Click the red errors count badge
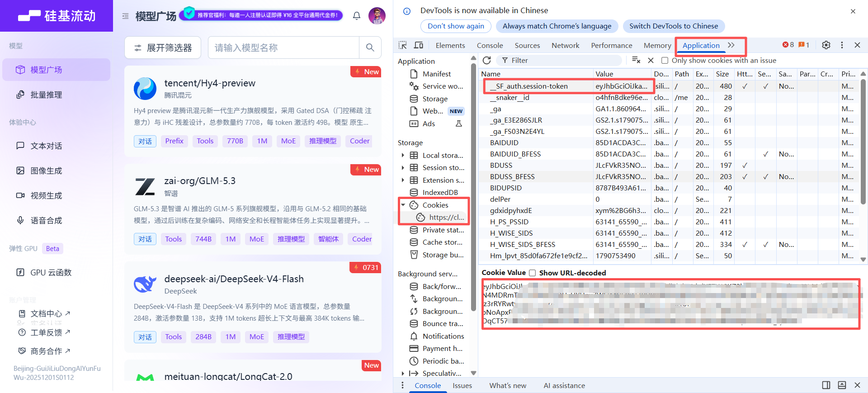 788,45
